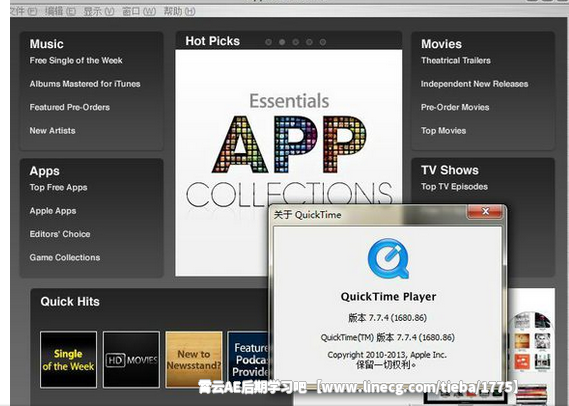This screenshot has width=569, height=406.
Task: Open the 帮助(H) menu
Action: pos(179,12)
